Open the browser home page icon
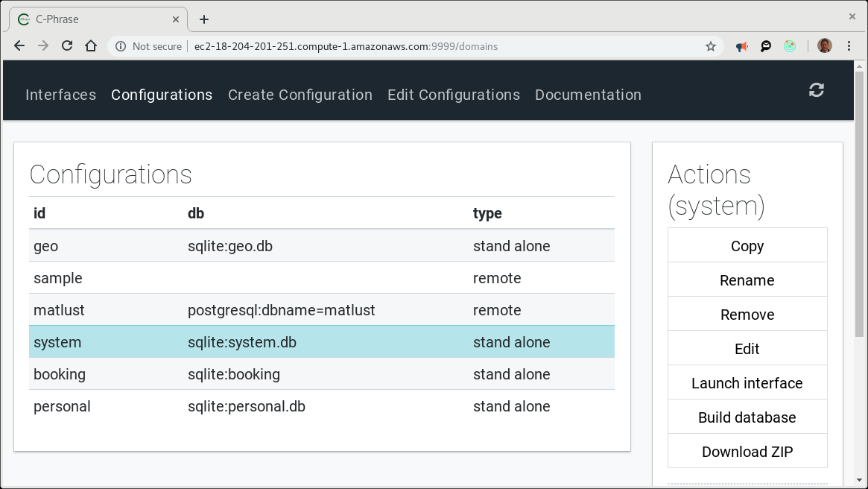The image size is (868, 489). click(91, 46)
